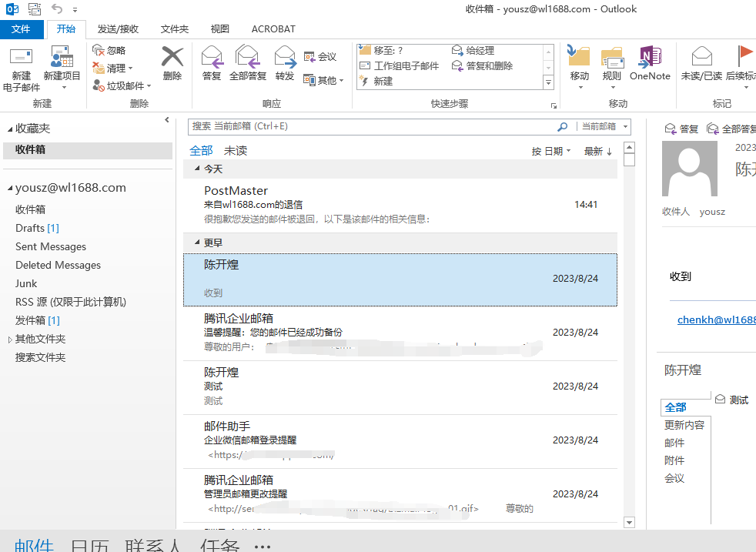Toggle the Unread/Read (未读/已读) icon
The width and height of the screenshot is (756, 552).
pos(701,56)
